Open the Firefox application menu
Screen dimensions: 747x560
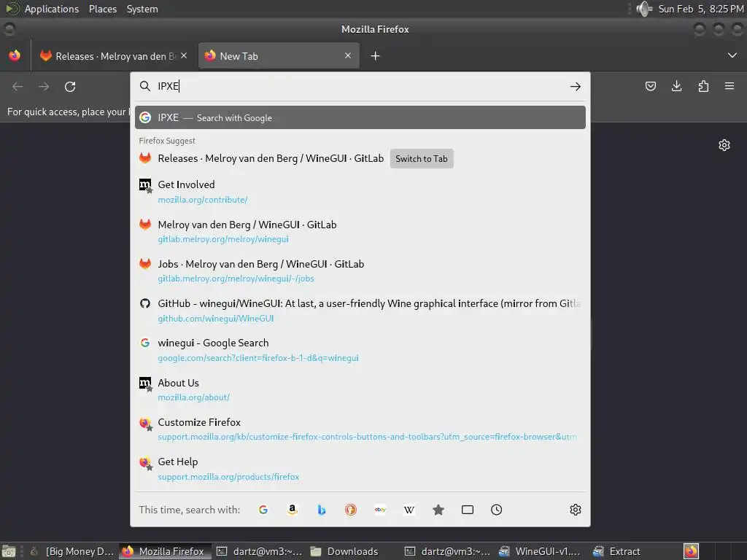point(729,86)
